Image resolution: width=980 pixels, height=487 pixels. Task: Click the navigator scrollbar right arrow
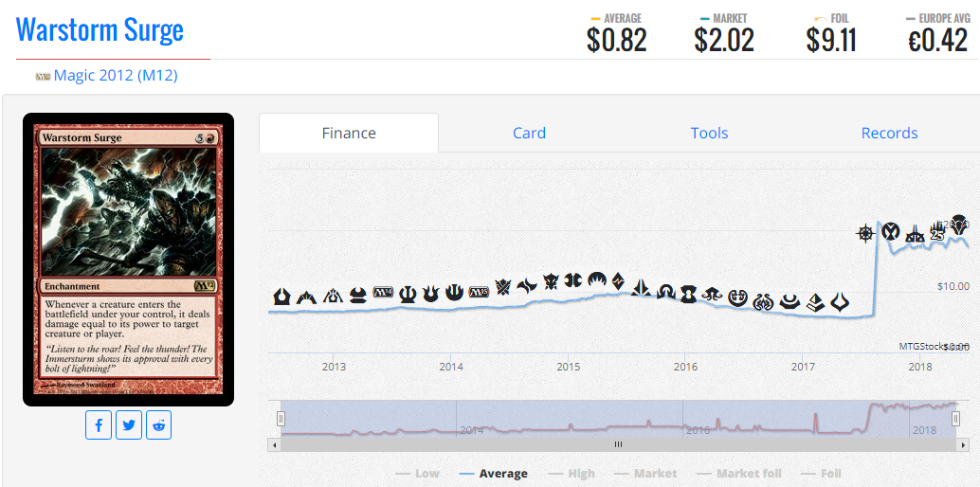pyautogui.click(x=963, y=444)
